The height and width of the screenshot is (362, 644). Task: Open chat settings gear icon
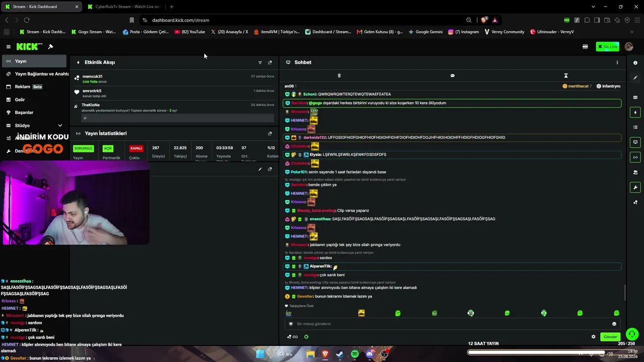[593, 337]
